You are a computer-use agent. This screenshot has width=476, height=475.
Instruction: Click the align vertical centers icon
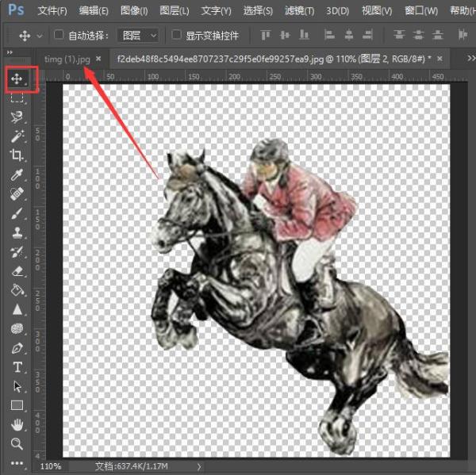click(x=285, y=35)
